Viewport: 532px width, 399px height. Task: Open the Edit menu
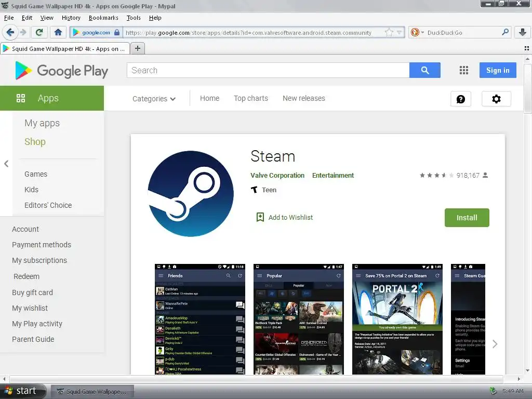tap(27, 18)
